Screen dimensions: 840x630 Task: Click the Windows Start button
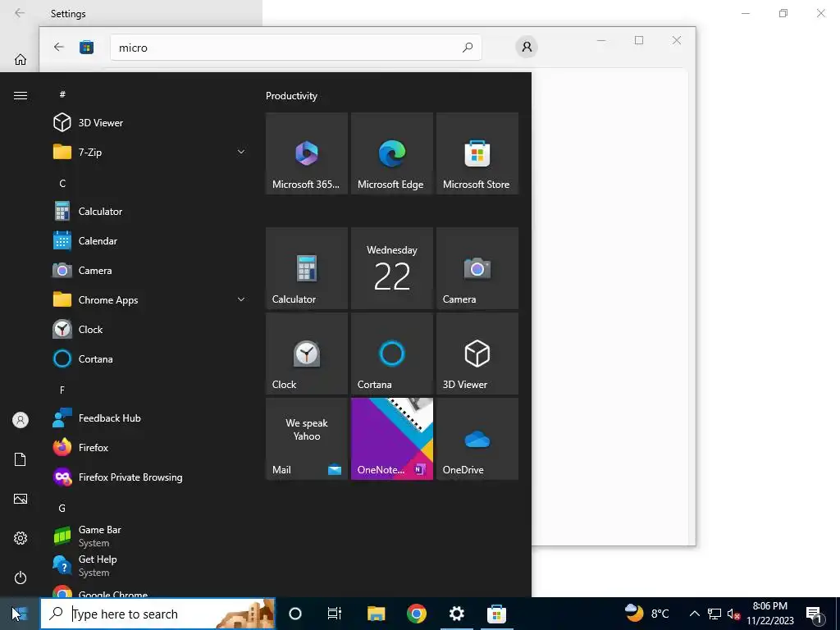[20, 614]
